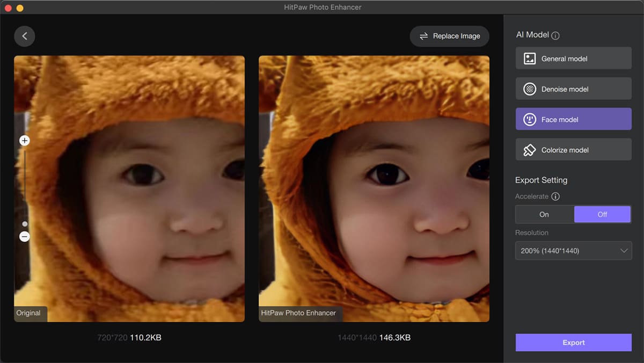The height and width of the screenshot is (363, 644).
Task: Select the Face model option
Action: (573, 119)
